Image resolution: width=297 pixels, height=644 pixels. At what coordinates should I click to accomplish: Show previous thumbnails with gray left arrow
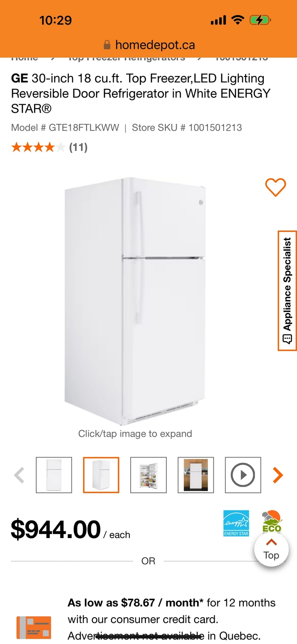tap(19, 475)
